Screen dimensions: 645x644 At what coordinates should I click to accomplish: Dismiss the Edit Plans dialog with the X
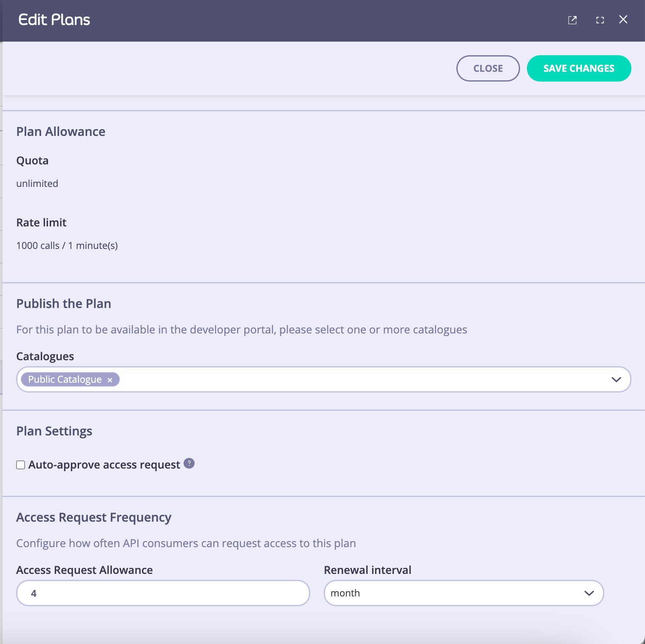coord(623,20)
